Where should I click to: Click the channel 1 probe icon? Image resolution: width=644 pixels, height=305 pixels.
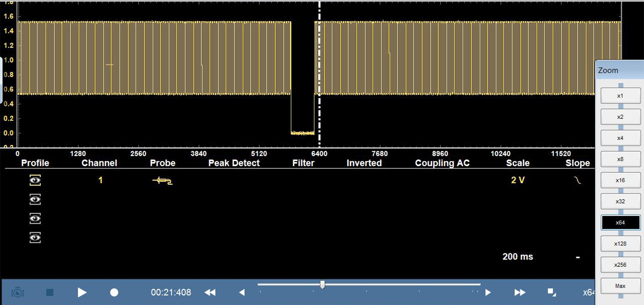tap(162, 181)
